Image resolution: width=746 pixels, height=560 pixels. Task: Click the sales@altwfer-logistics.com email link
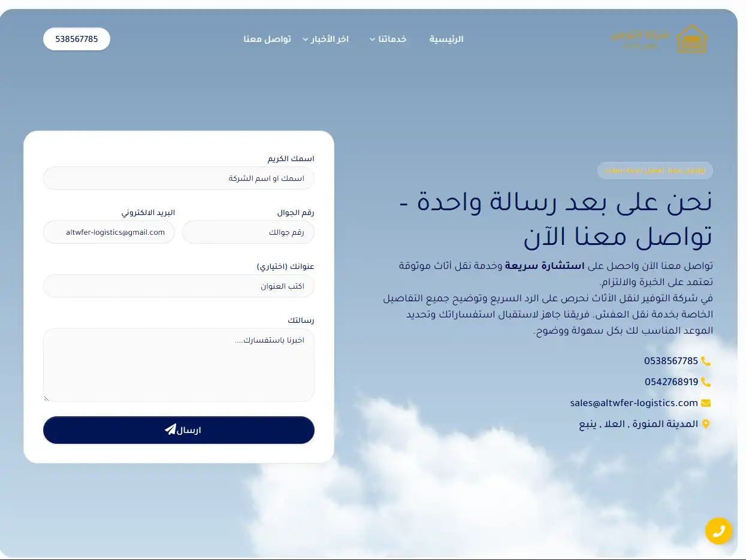pyautogui.click(x=634, y=403)
